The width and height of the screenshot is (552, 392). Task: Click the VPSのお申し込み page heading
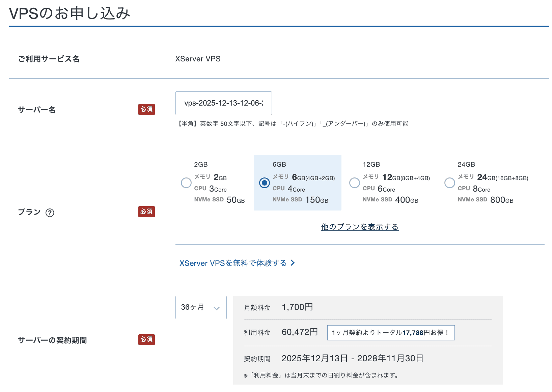click(x=70, y=13)
